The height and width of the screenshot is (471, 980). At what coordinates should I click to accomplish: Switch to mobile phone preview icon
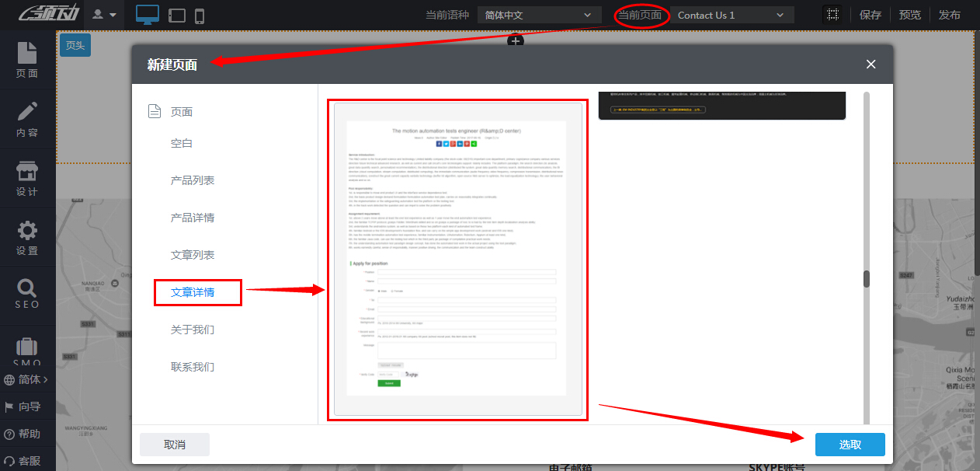coord(200,16)
